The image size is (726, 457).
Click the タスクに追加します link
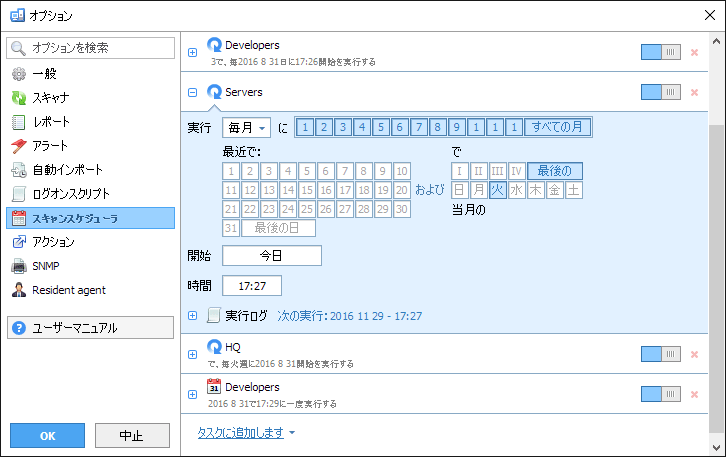[241, 432]
